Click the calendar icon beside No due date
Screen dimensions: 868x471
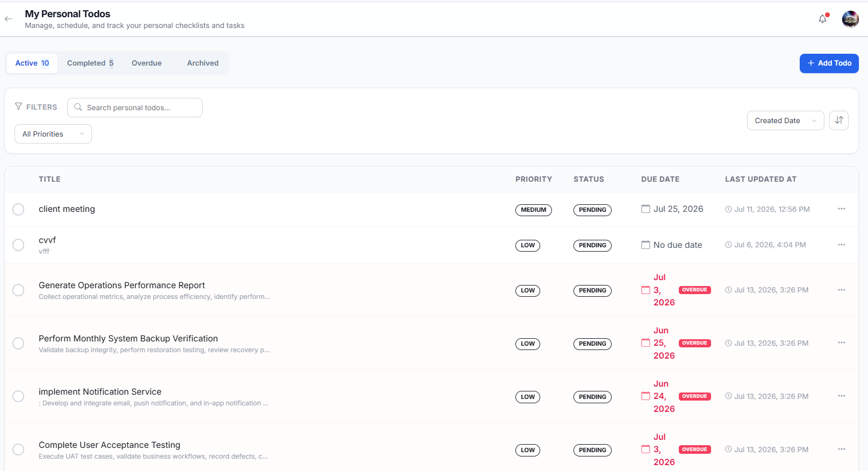[x=645, y=245]
